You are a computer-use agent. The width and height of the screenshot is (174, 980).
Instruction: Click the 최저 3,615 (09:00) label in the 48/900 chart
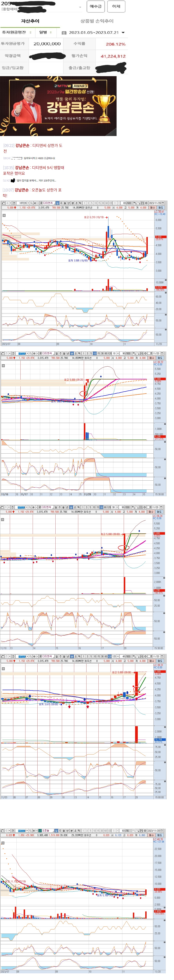pyautogui.click(x=49, y=704)
